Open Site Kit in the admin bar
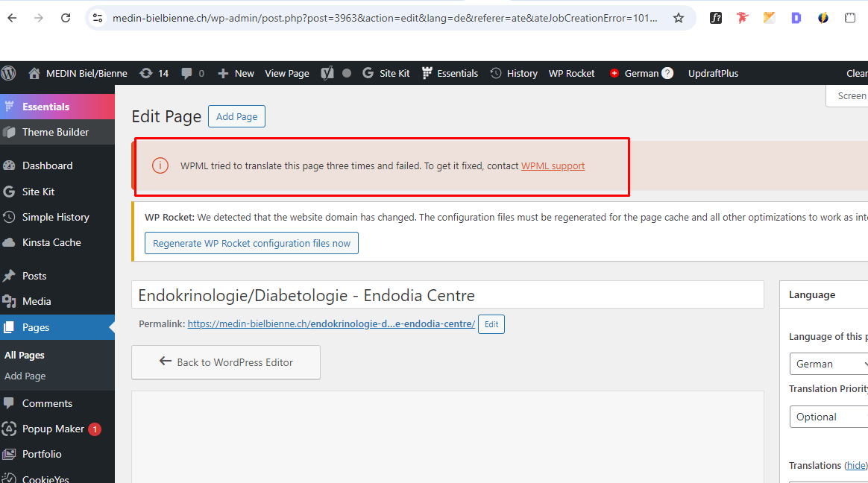The image size is (868, 483). pos(386,73)
